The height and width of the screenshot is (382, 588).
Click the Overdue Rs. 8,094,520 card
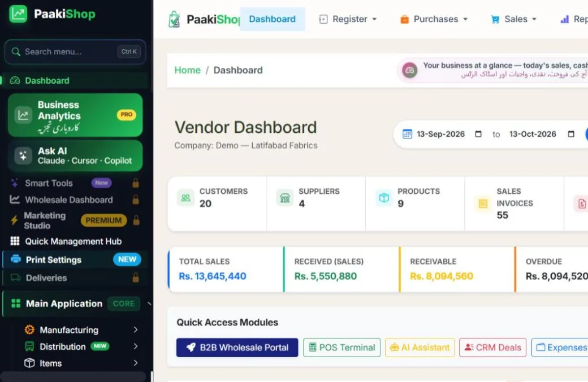coord(551,269)
